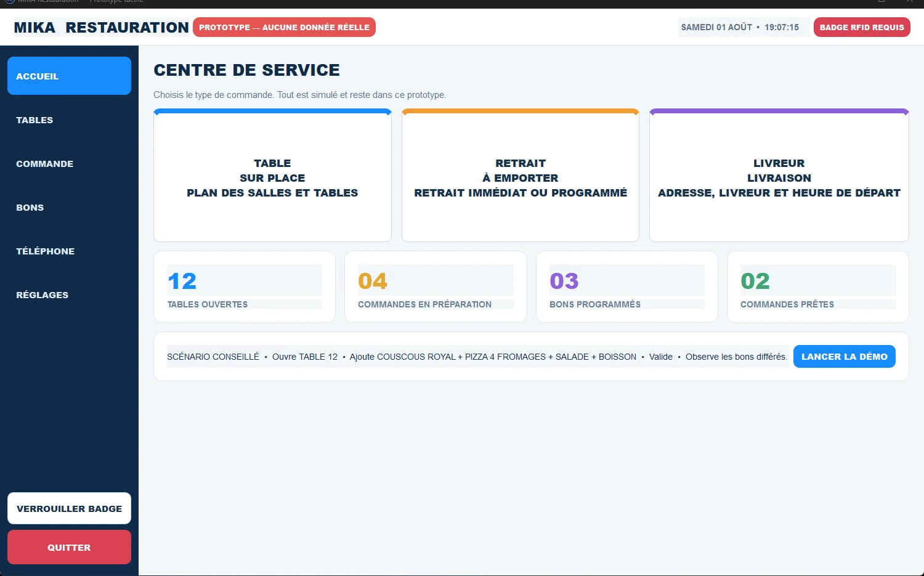Click the PROTOTYPE — AUCUNE DONNÉE RÉELLE label
This screenshot has height=576, width=924.
pos(284,27)
